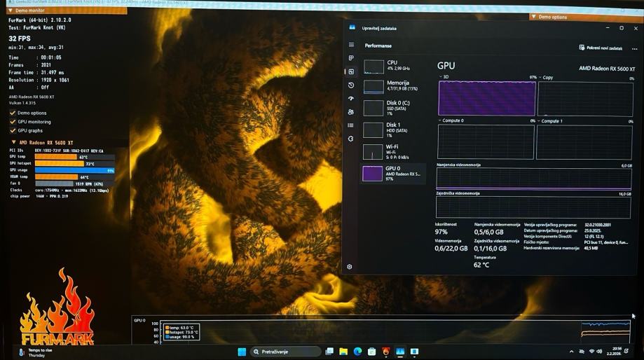Launch Microsoft Edge from the taskbar
This screenshot has width=644, height=360.
[357, 352]
